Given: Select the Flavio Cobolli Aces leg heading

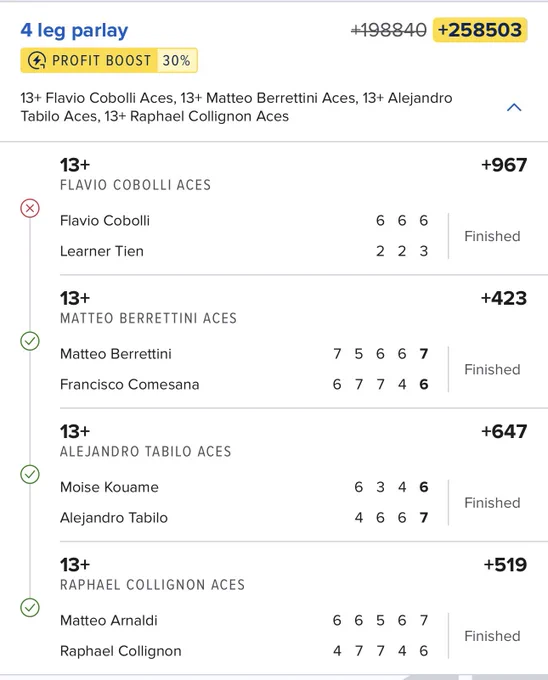Looking at the screenshot, I should pyautogui.click(x=135, y=185).
